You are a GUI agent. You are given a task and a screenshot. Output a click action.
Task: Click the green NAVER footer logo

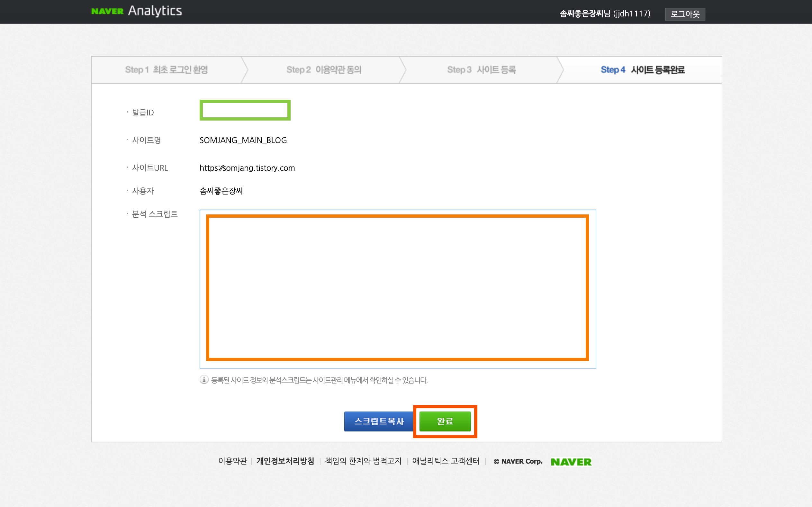point(571,462)
